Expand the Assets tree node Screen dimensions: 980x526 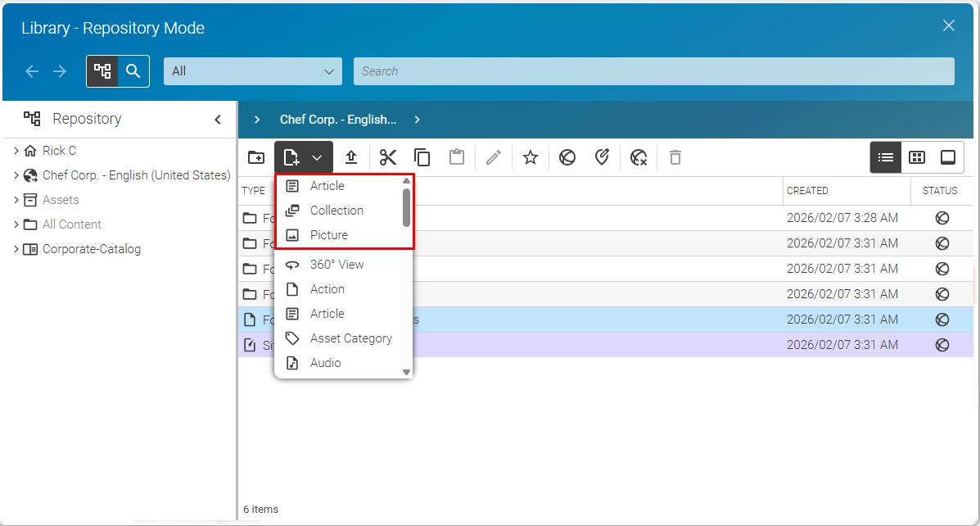(x=16, y=199)
